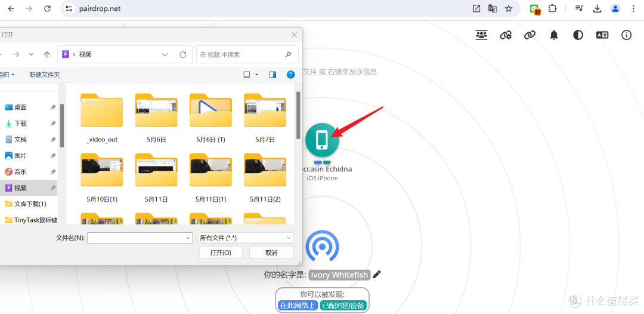
Task: Click the 打开(O) button
Action: click(x=221, y=253)
